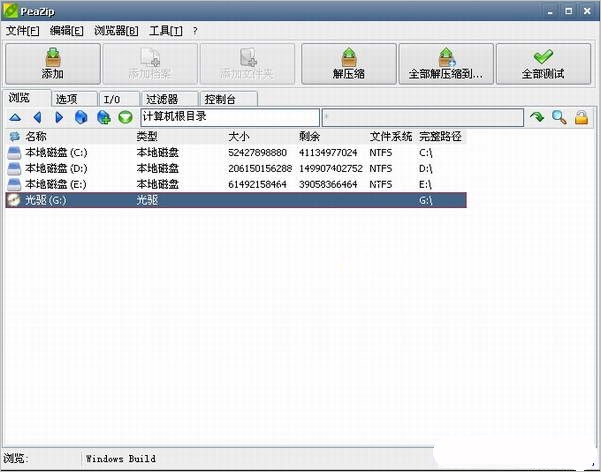Screen dimensions: 601x472
Task: Select the 光驱 (G:) row
Action: 236,200
